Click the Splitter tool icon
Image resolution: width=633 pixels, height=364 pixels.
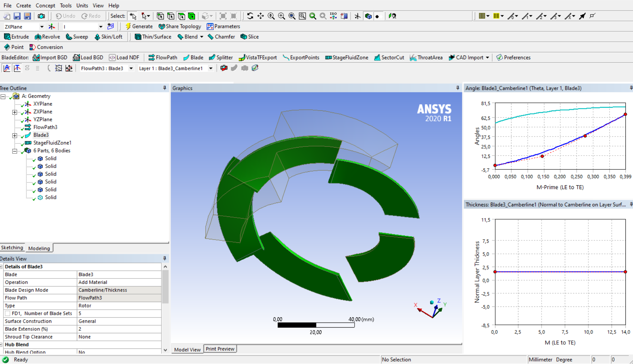pyautogui.click(x=212, y=57)
